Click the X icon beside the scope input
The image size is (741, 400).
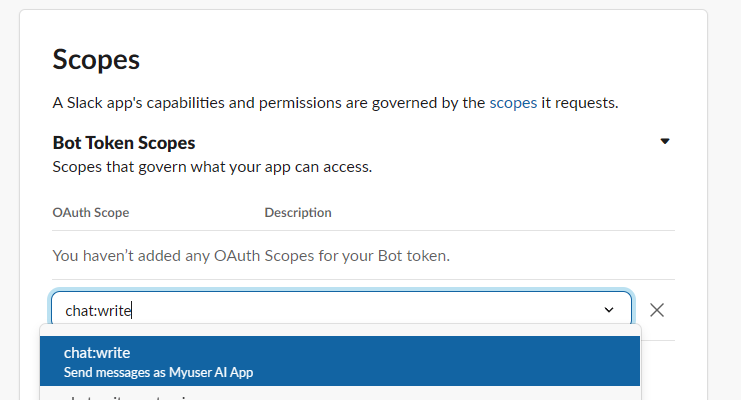tap(657, 310)
